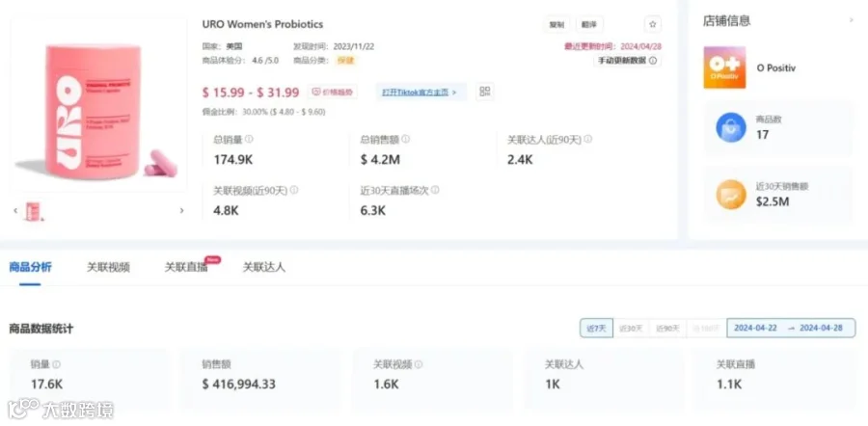Click the blue shopping bag 商品数 icon
The image size is (868, 426).
point(731,128)
